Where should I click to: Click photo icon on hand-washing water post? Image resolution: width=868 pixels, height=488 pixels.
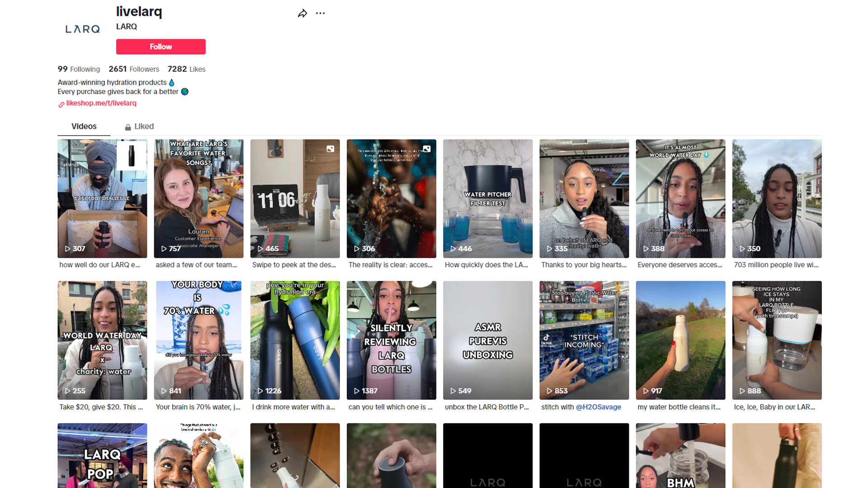click(427, 149)
